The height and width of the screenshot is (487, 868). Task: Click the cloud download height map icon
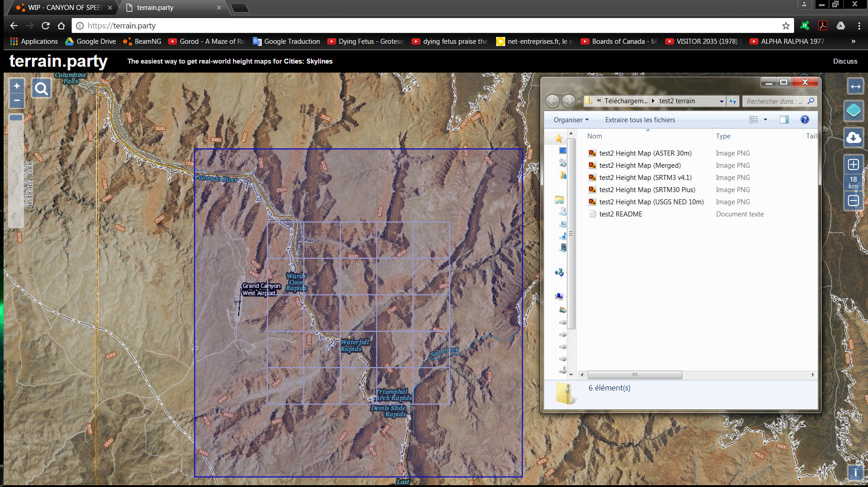pyautogui.click(x=854, y=137)
